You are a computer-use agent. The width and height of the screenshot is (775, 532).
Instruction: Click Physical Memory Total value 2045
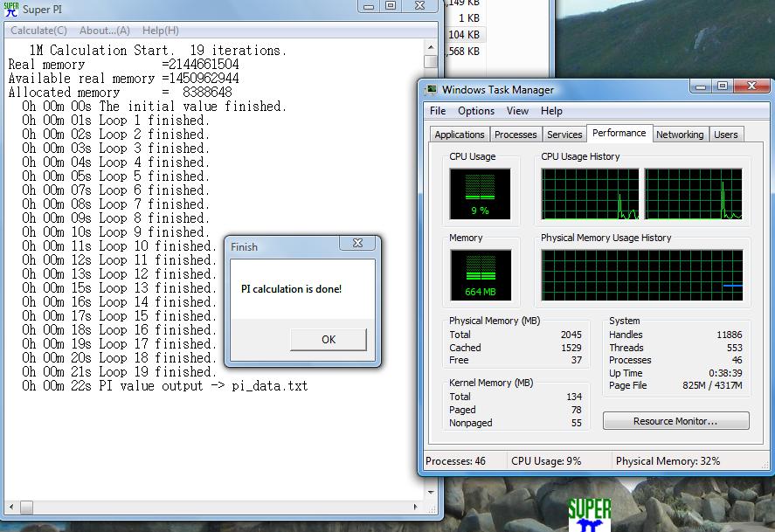[x=571, y=335]
